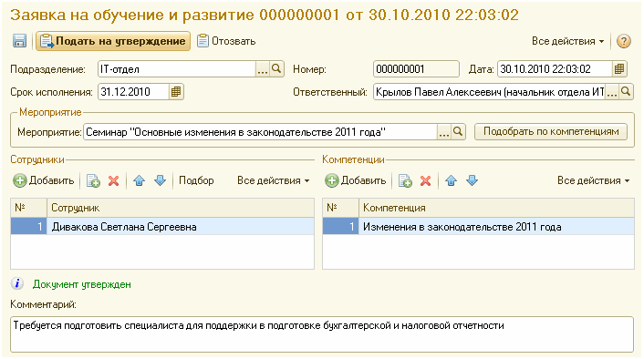The image size is (644, 359).
Task: Open Все действия menu in Компетенции panel
Action: click(x=593, y=180)
